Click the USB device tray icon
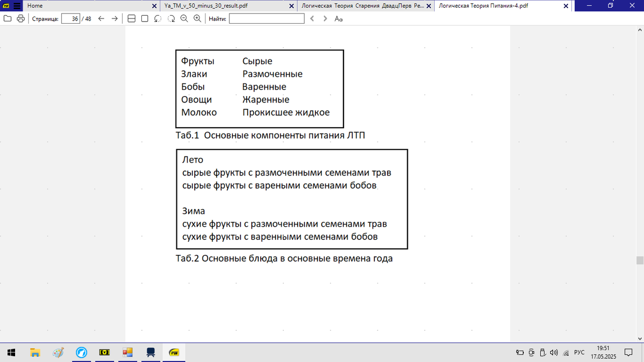 pyautogui.click(x=542, y=352)
